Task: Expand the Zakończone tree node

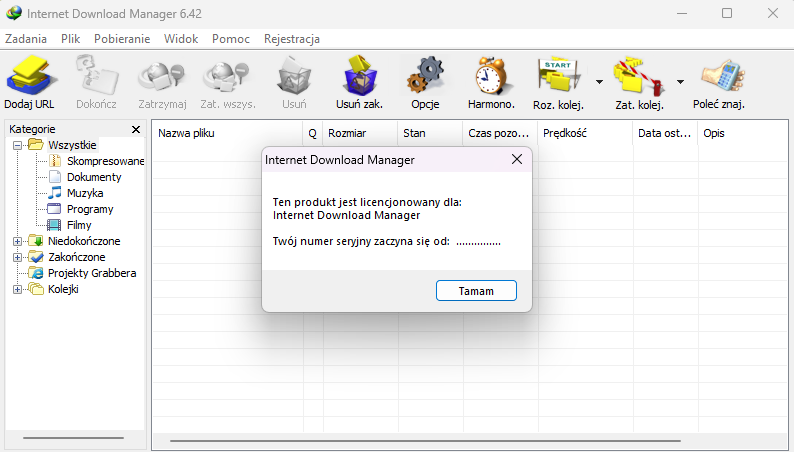Action: (17, 258)
